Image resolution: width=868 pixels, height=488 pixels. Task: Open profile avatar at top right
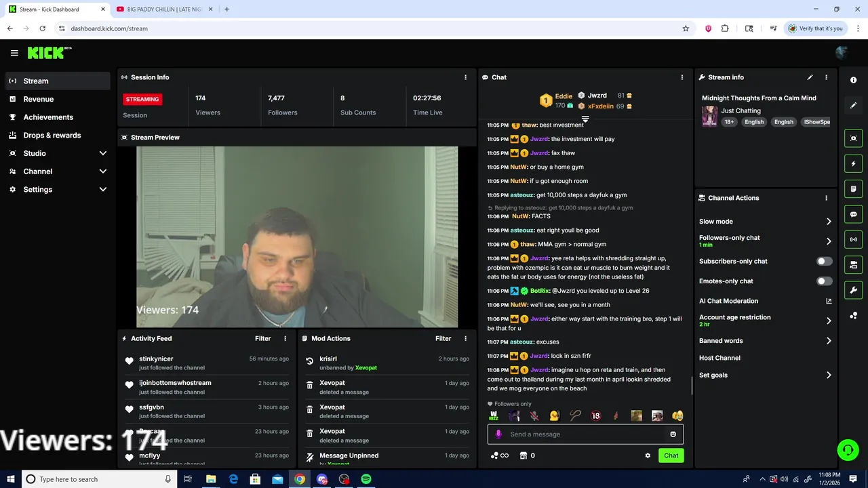coord(842,53)
